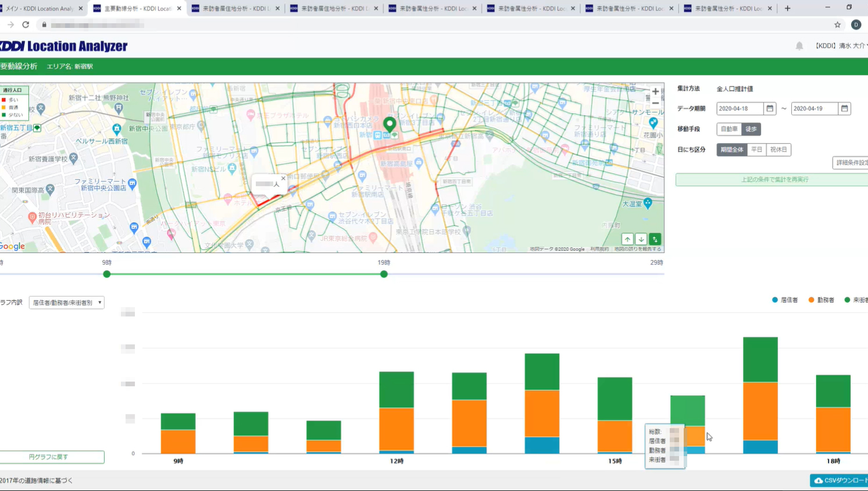Switch travel mode to 自動車
The height and width of the screenshot is (491, 868).
[729, 129]
